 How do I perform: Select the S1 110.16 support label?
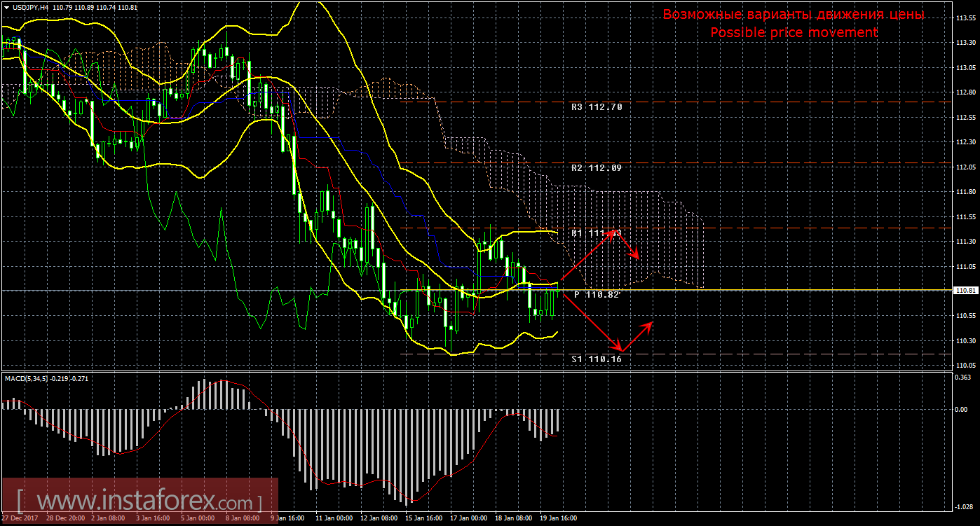coord(597,359)
